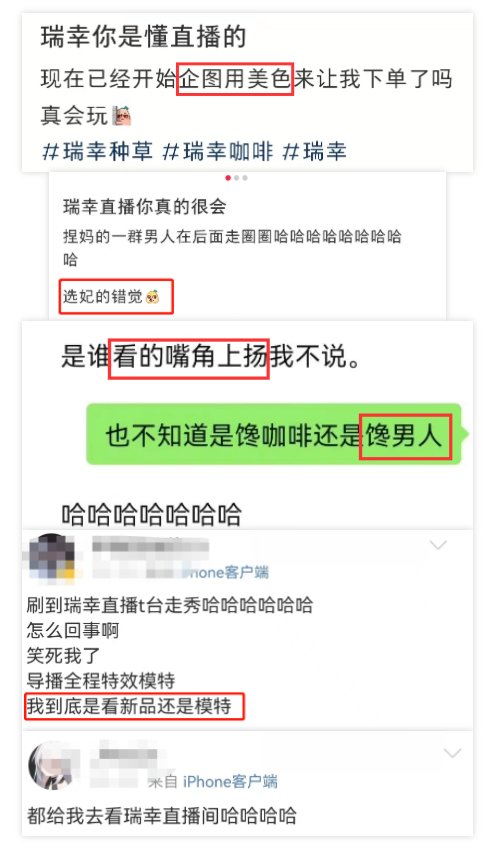
Task: Open the first commenter's pixelated avatar
Action: pos(52,559)
